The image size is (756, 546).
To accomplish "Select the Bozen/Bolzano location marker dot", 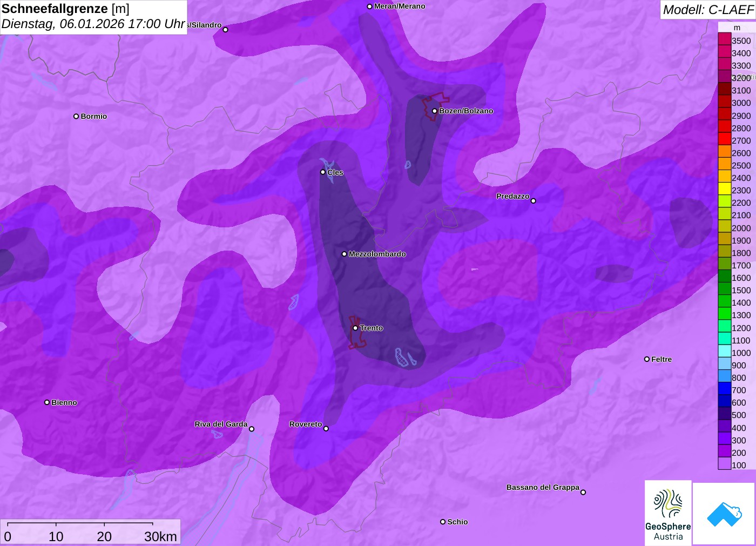I will coord(435,111).
